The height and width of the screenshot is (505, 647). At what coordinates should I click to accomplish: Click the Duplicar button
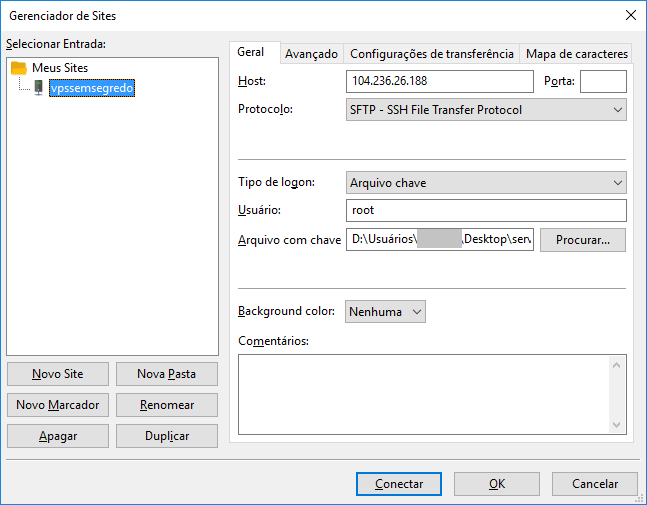click(x=166, y=436)
